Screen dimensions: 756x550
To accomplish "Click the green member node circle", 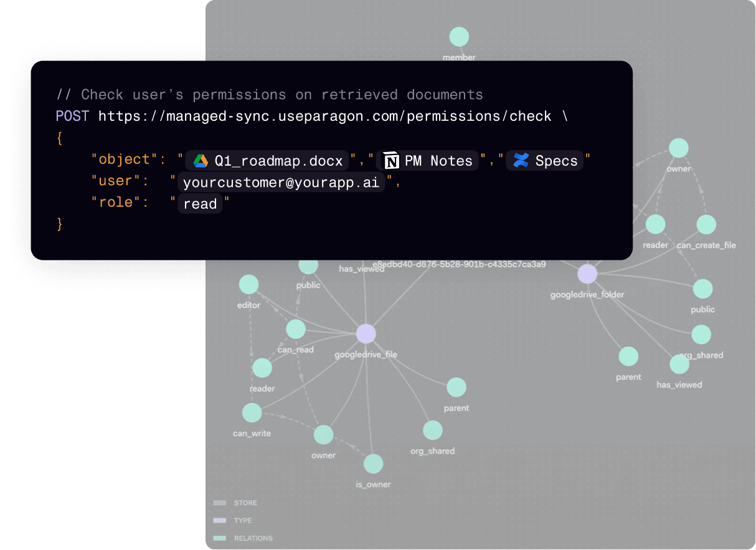I will 459,37.
